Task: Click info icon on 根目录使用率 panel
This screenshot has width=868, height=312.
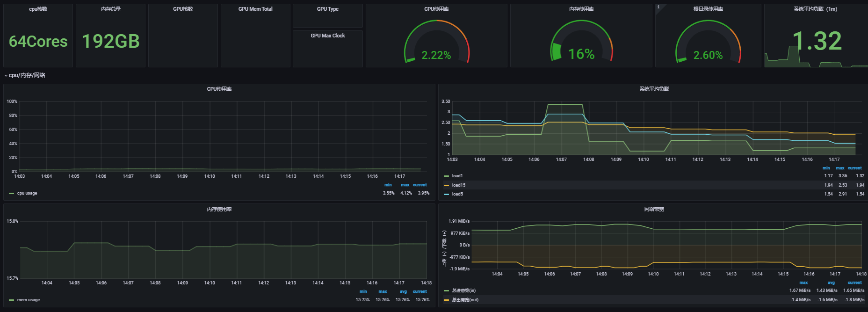Action: [658, 7]
